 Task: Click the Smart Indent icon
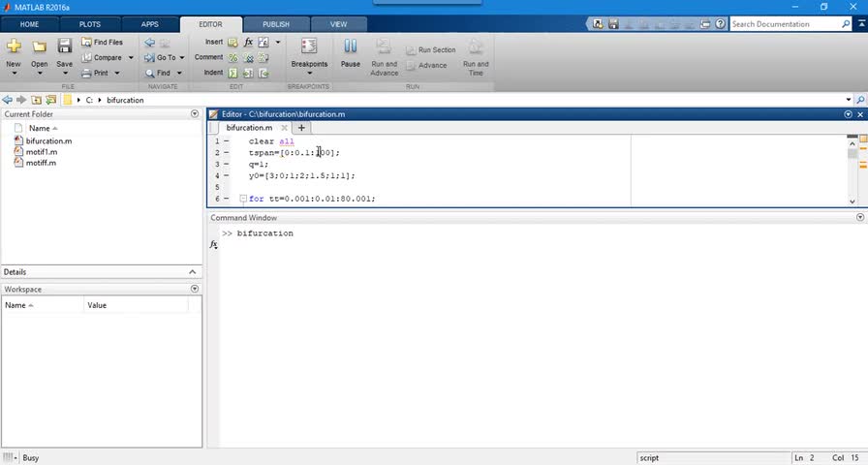click(x=232, y=73)
